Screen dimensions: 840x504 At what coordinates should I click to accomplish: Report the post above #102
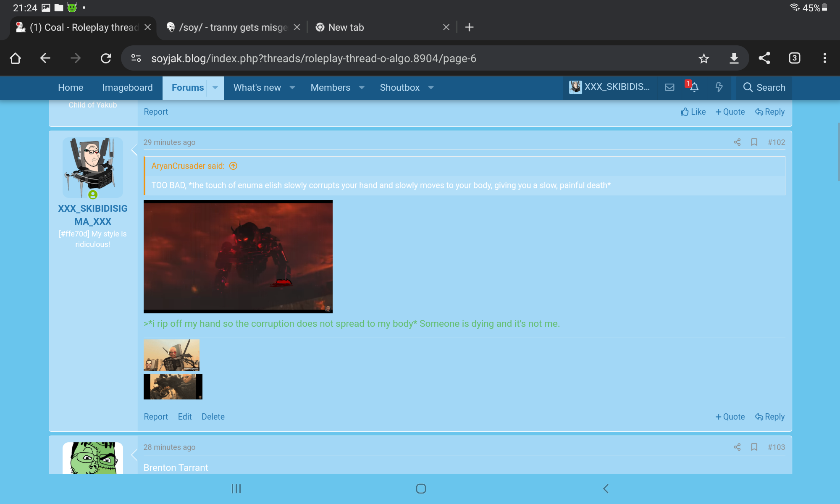pyautogui.click(x=156, y=112)
